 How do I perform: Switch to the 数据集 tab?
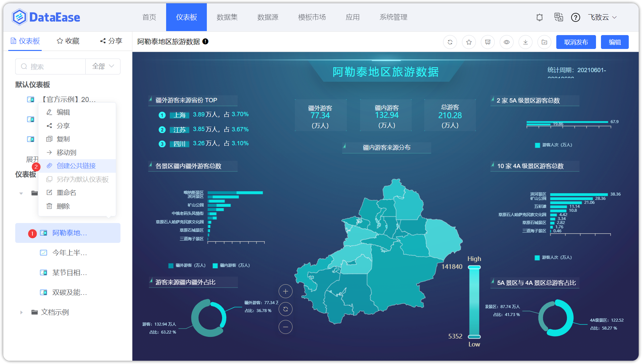click(227, 17)
